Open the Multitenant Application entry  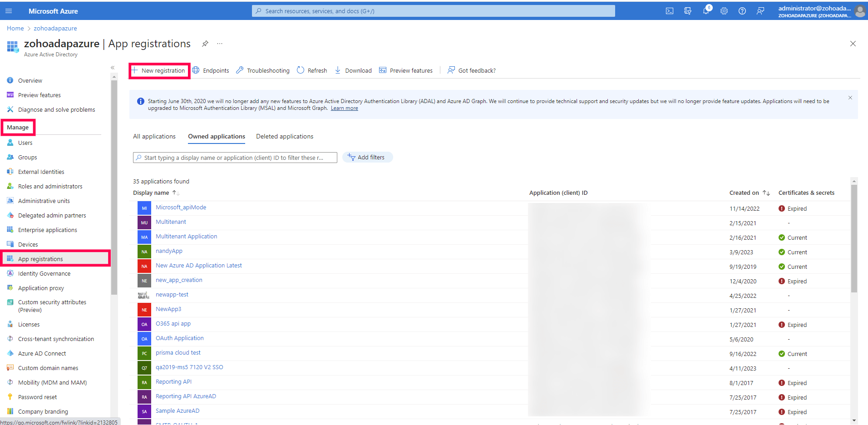pyautogui.click(x=186, y=236)
